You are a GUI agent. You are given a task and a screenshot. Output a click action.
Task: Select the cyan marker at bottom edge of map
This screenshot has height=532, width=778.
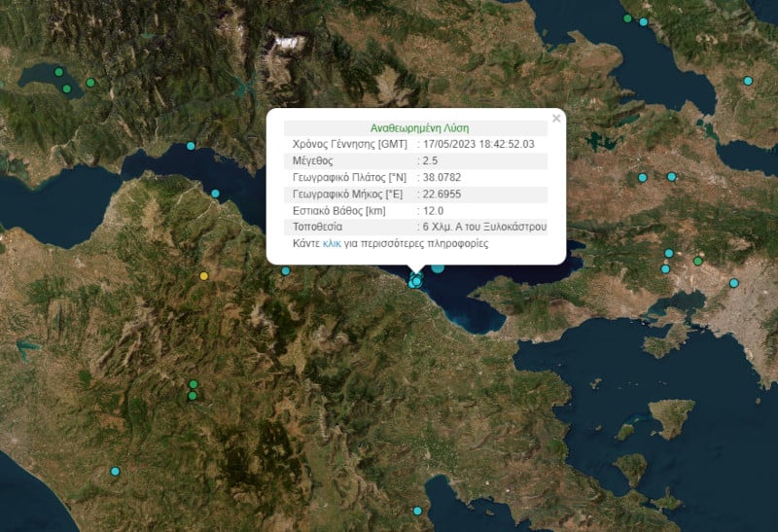[x=418, y=511]
